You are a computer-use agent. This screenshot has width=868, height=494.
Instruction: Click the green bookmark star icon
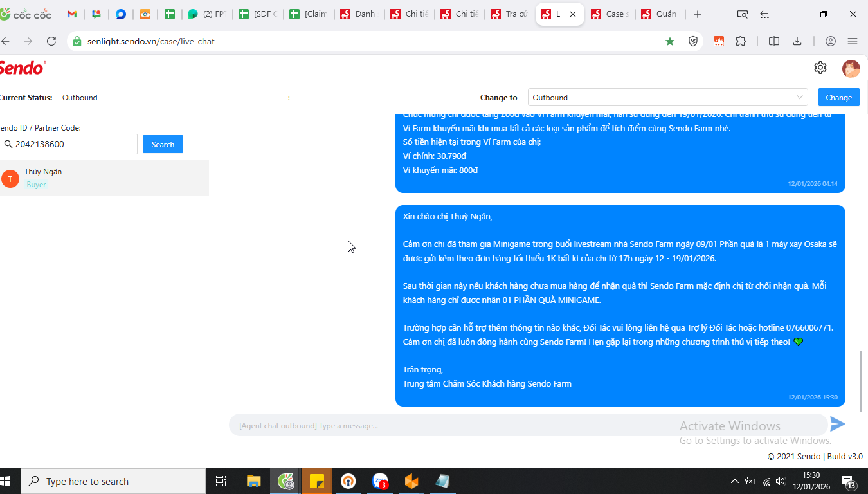click(x=670, y=41)
